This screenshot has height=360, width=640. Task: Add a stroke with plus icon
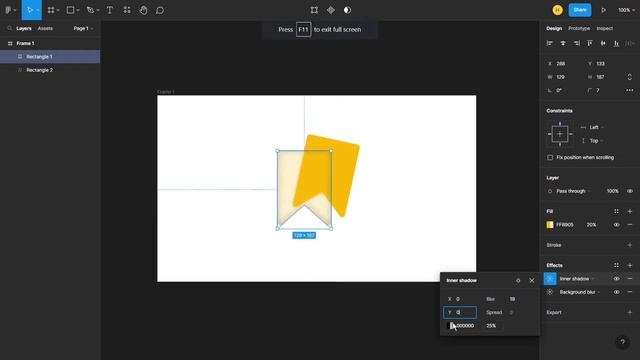point(630,245)
